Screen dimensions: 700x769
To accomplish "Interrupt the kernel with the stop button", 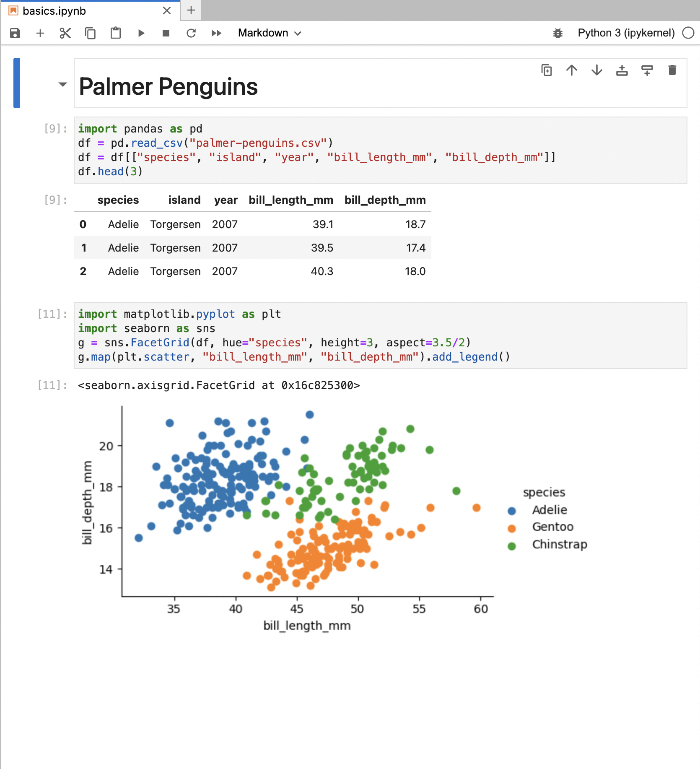I will (x=166, y=33).
